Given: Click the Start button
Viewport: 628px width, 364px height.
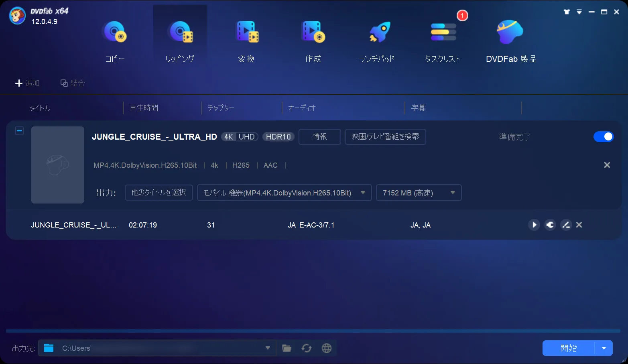Looking at the screenshot, I should coord(569,348).
